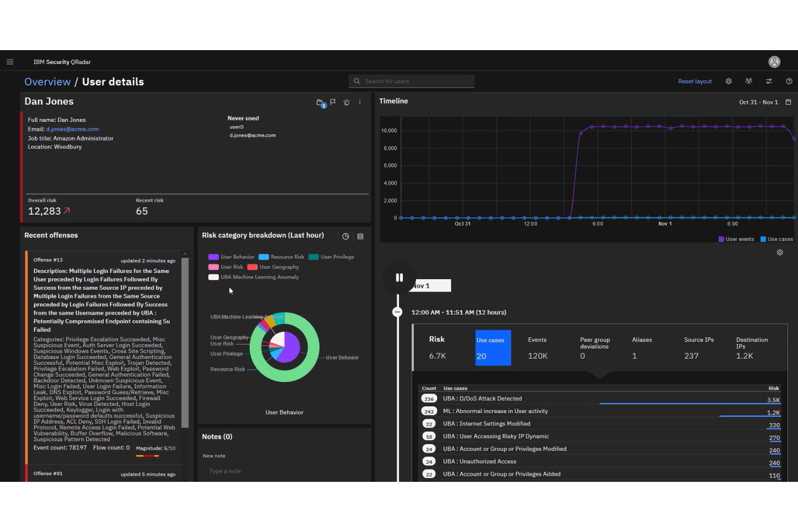
Task: Show the chart view in Risk category breakdown
Action: pyautogui.click(x=346, y=236)
